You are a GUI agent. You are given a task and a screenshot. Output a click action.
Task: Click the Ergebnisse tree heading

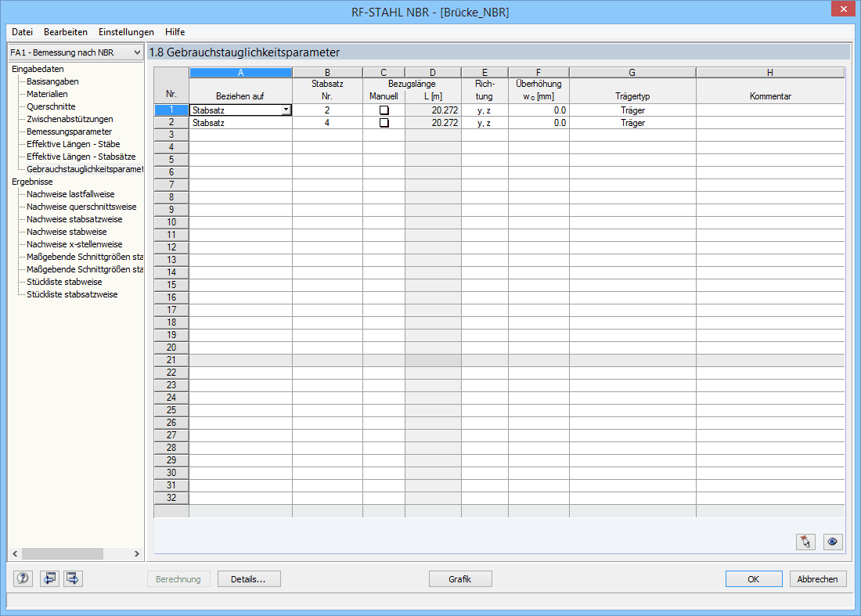pos(32,182)
